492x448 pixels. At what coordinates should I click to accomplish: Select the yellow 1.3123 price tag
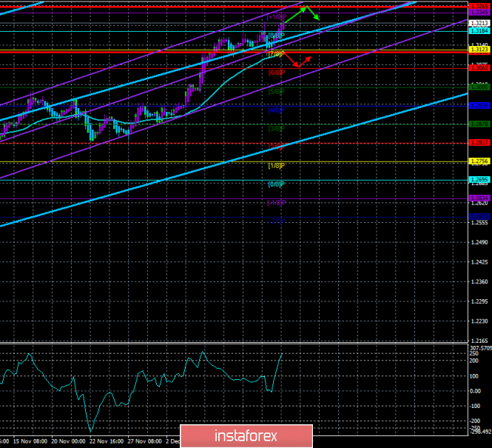click(479, 50)
